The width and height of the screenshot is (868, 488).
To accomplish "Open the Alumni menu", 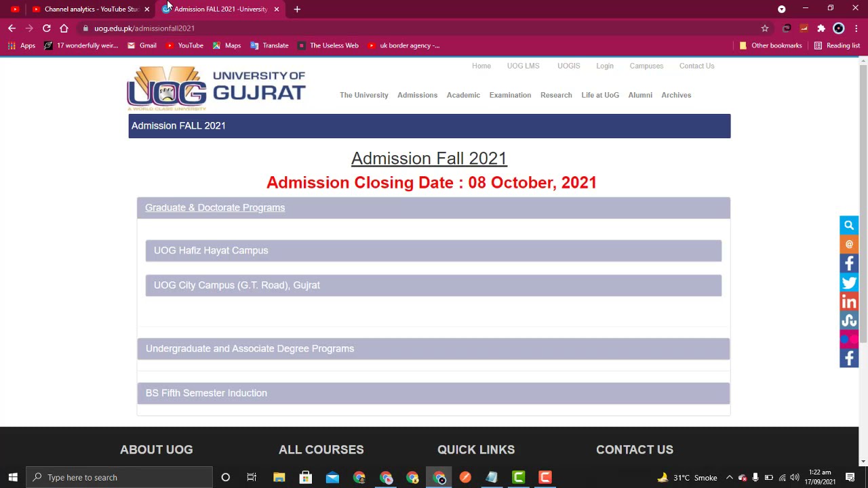I will click(640, 95).
